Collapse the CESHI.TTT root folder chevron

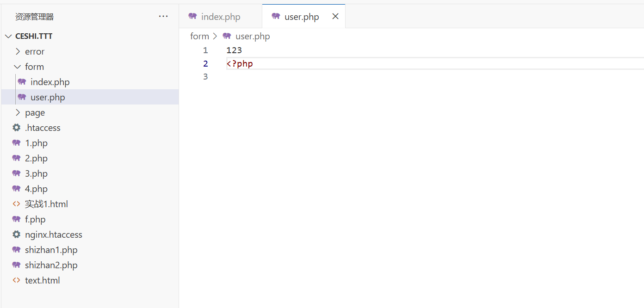(8, 36)
